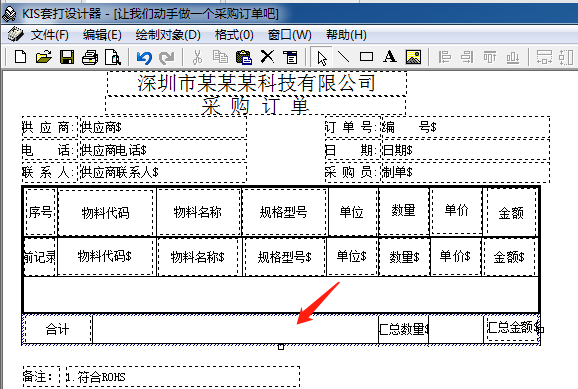Select the pointer arrow tool
The image size is (578, 389).
coord(321,58)
